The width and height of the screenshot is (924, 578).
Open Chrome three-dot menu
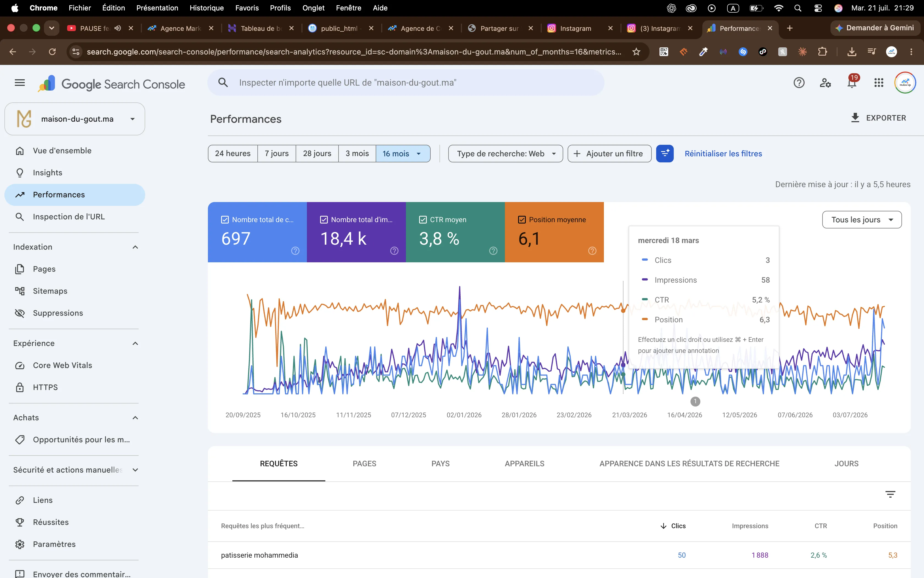click(911, 52)
